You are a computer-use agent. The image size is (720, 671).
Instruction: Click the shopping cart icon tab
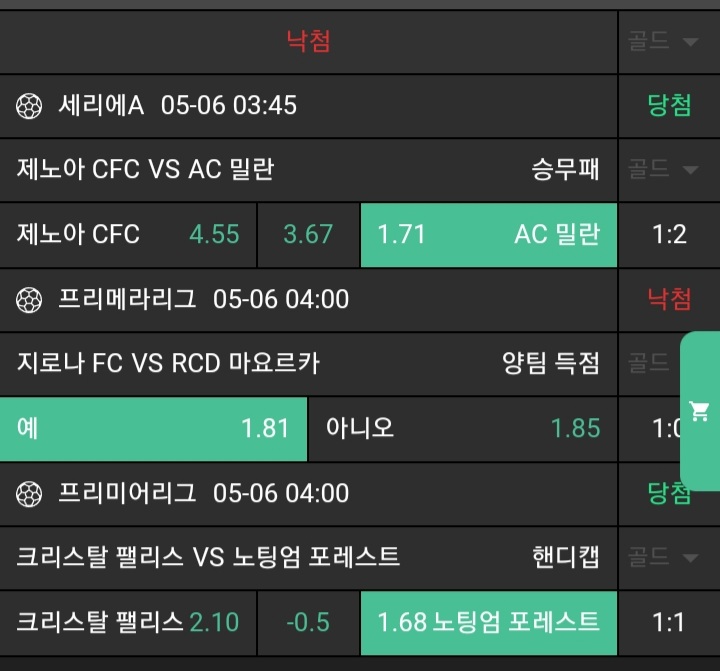coord(700,411)
